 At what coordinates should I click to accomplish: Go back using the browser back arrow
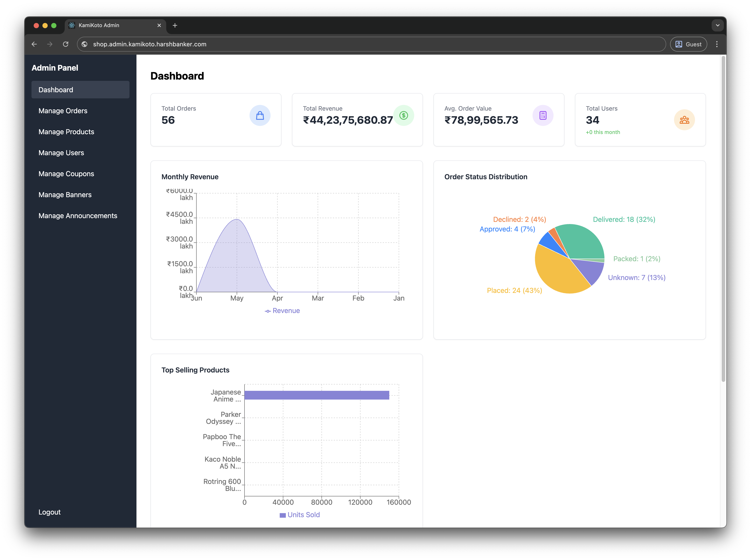34,44
